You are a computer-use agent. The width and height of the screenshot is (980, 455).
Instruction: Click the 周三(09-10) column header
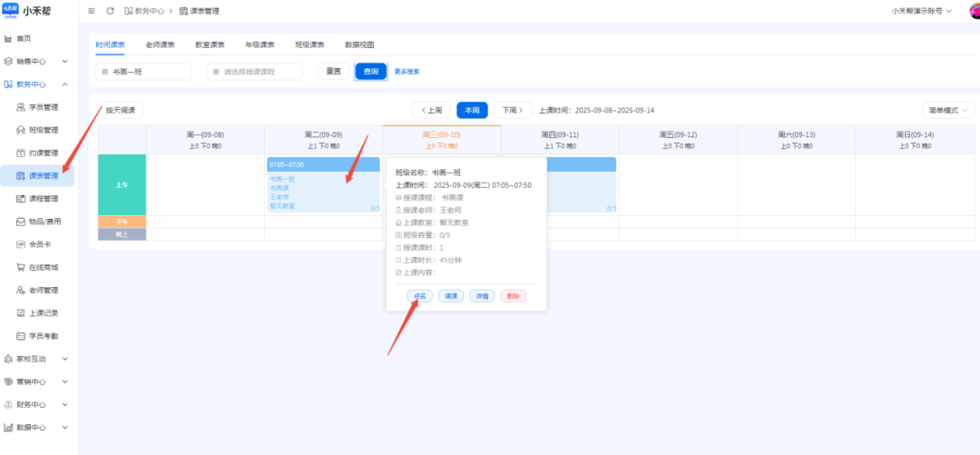click(x=441, y=140)
